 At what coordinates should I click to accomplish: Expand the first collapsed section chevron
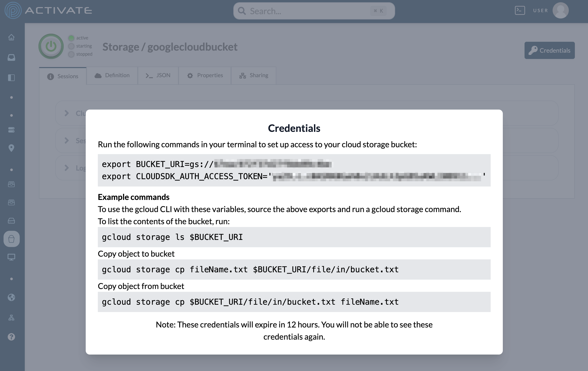tap(66, 113)
